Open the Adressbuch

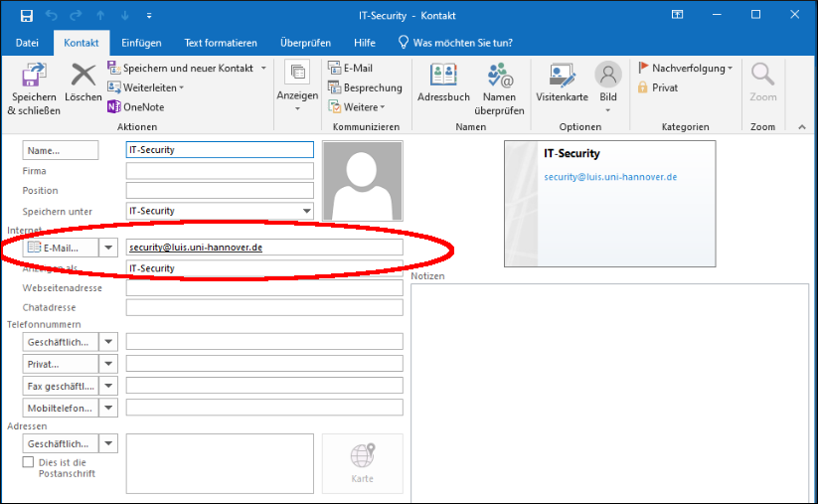pyautogui.click(x=443, y=83)
